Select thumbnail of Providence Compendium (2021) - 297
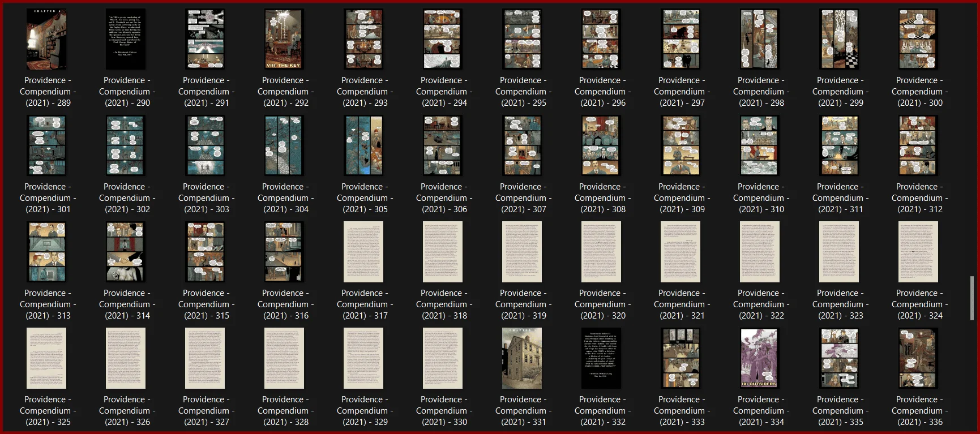The width and height of the screenshot is (980, 434). 681,39
